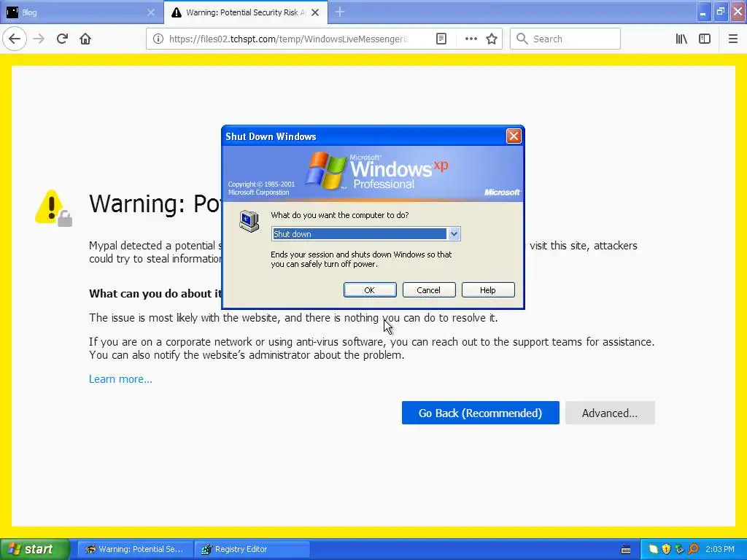Viewport: 747px width, 560px height.
Task: Show sidebars icon in the toolbar
Action: tap(705, 39)
